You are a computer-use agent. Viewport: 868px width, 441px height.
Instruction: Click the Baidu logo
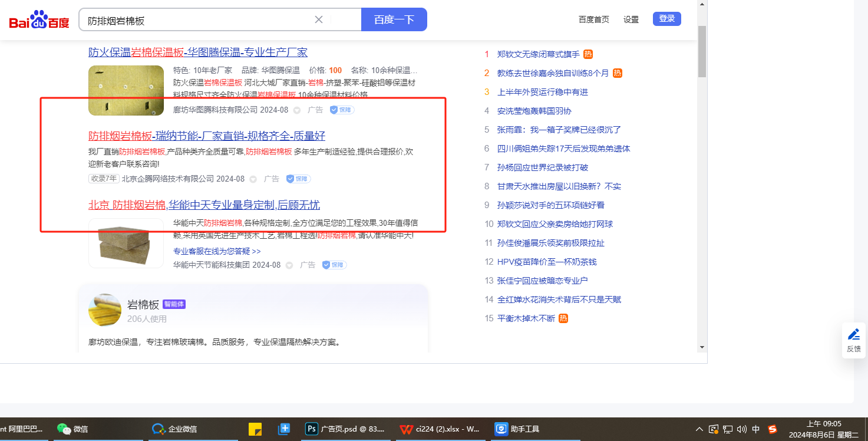39,21
